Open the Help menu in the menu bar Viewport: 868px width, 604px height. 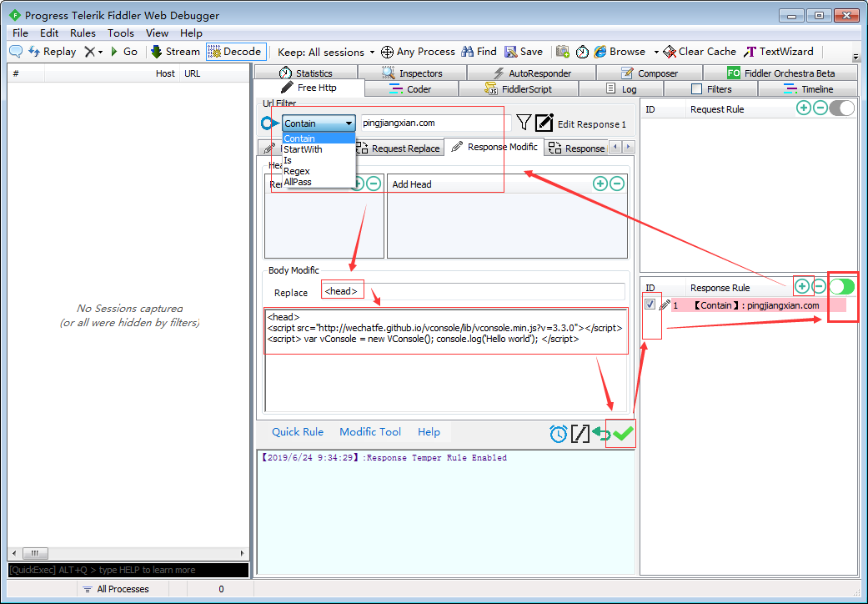(191, 33)
